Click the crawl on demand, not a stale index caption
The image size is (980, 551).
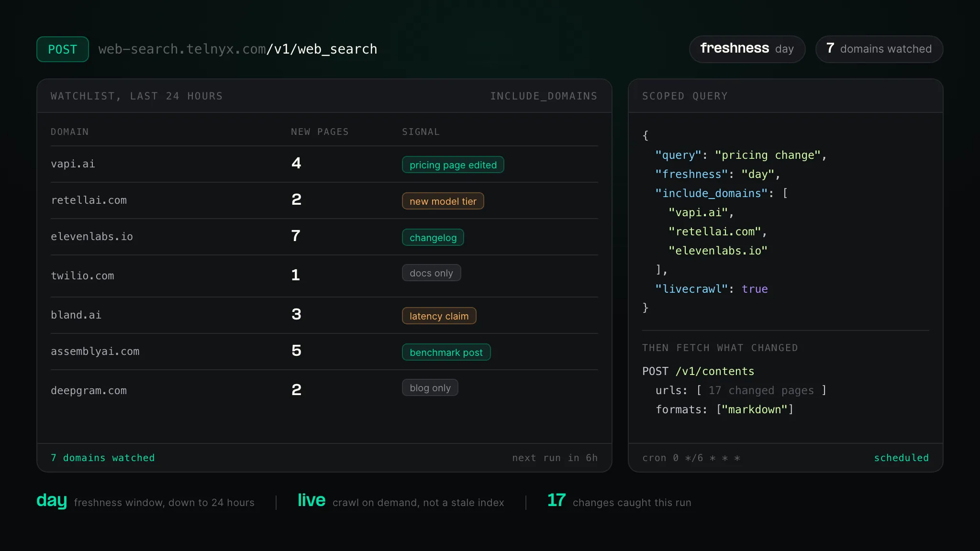click(x=418, y=503)
